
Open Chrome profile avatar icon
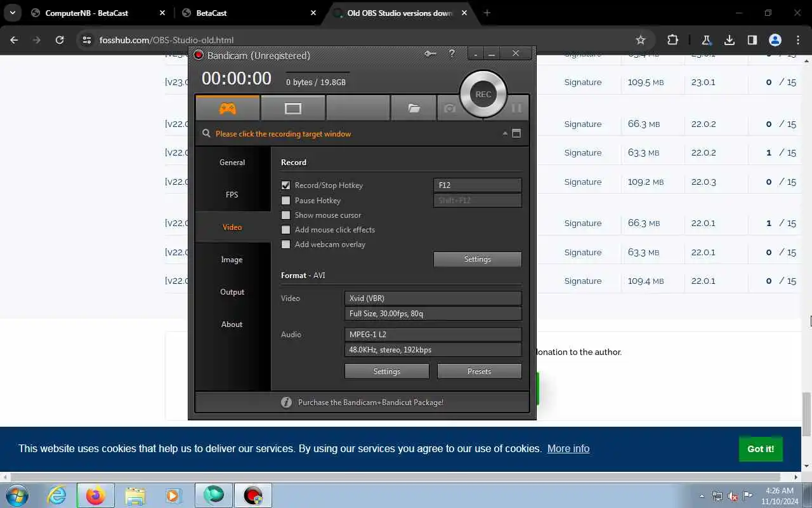775,40
